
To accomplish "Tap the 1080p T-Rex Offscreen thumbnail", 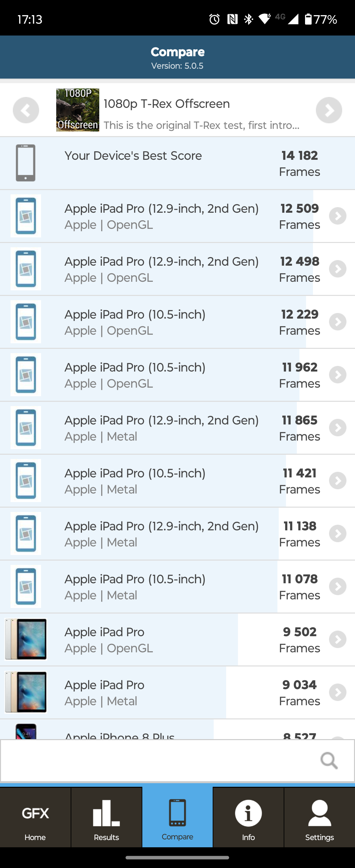I will coord(78,110).
